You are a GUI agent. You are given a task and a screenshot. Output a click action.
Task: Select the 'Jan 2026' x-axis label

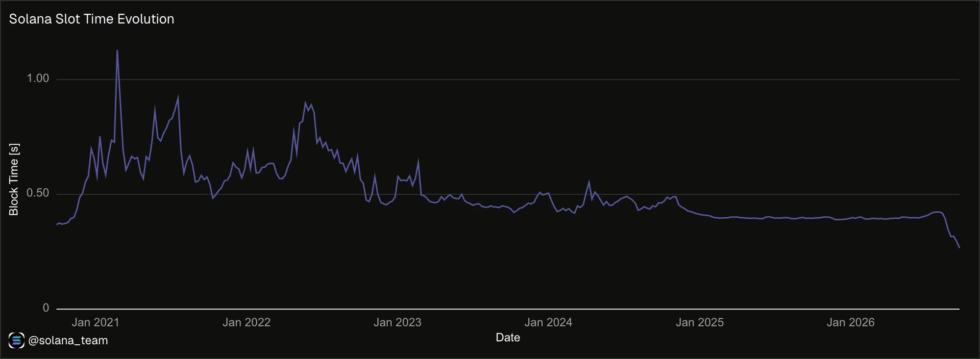pyautogui.click(x=851, y=322)
